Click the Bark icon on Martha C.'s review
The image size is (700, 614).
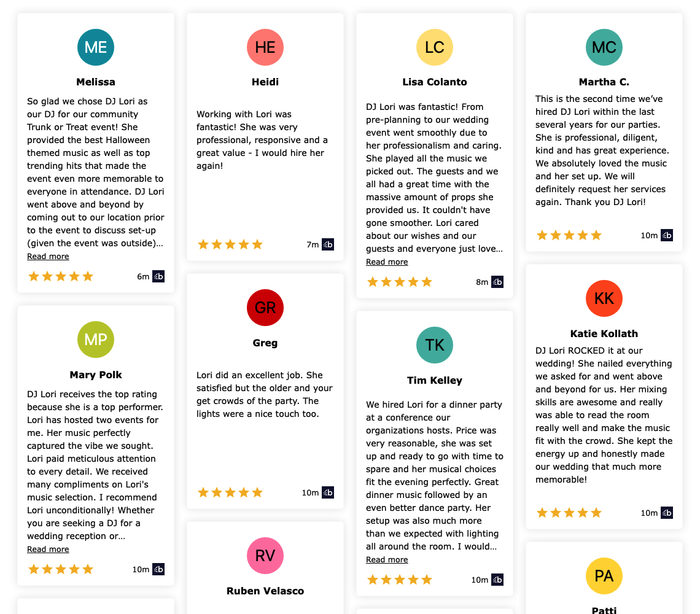tap(667, 235)
